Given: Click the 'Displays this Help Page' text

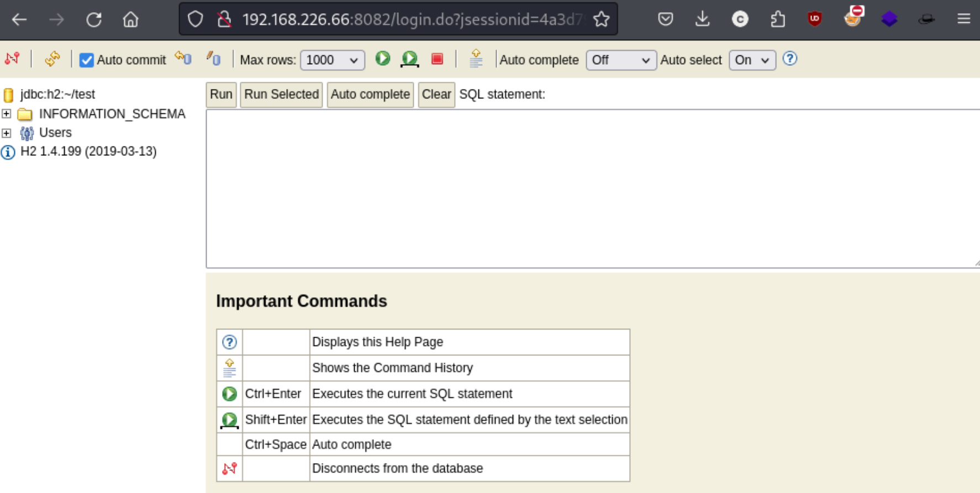Looking at the screenshot, I should 377,342.
